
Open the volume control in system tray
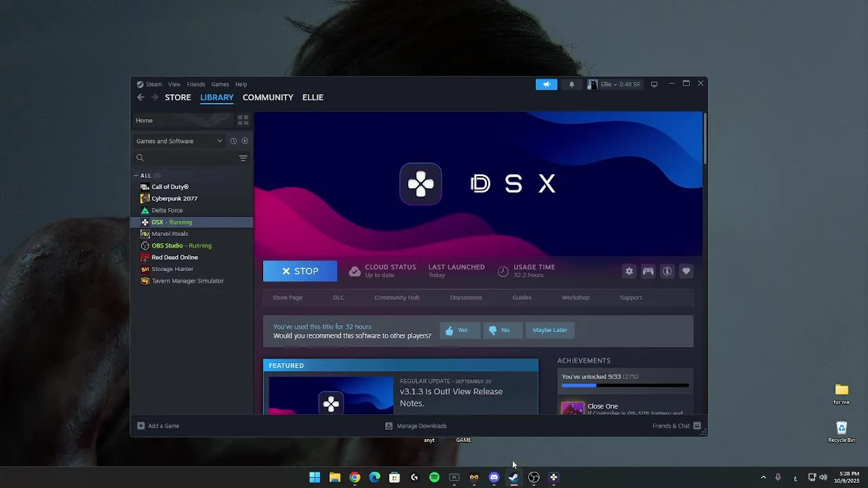tap(823, 477)
